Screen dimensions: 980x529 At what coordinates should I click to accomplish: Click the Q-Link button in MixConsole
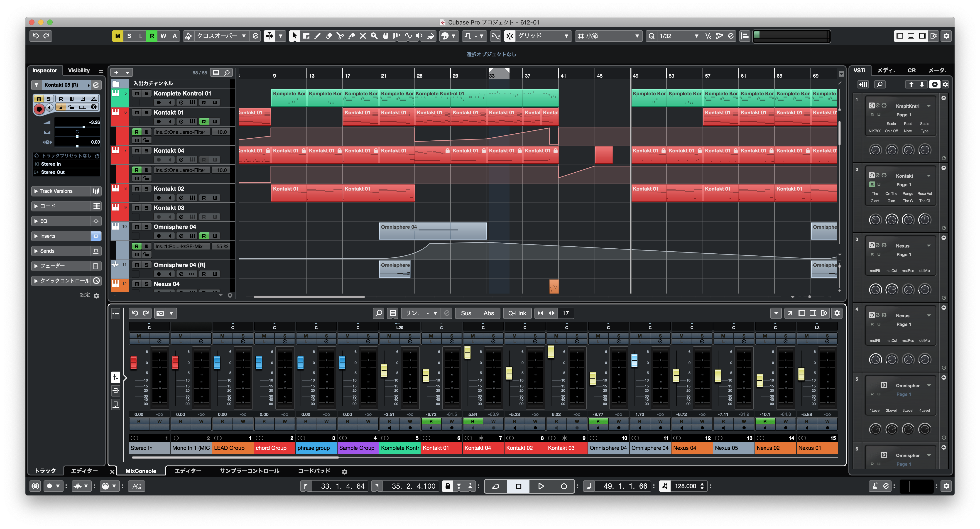tap(517, 313)
